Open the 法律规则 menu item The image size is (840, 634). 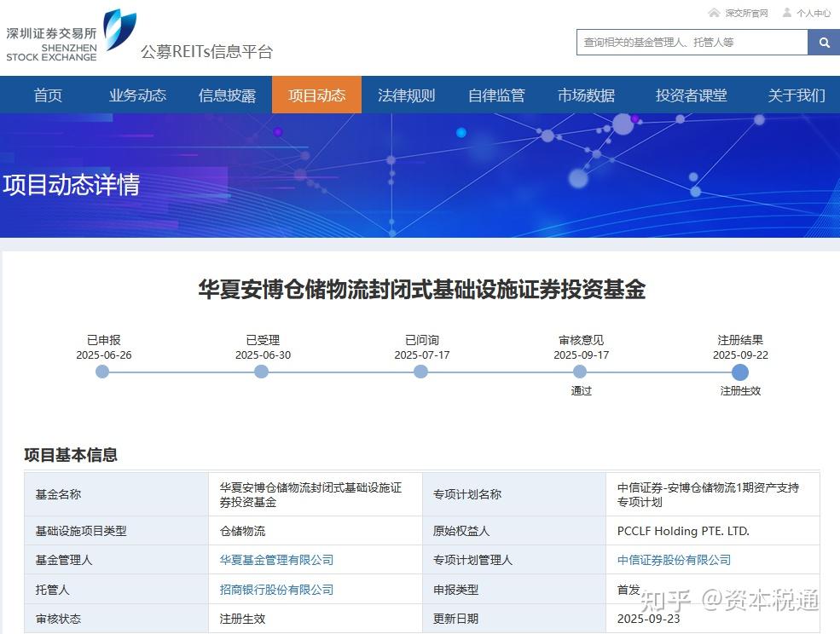tap(407, 95)
